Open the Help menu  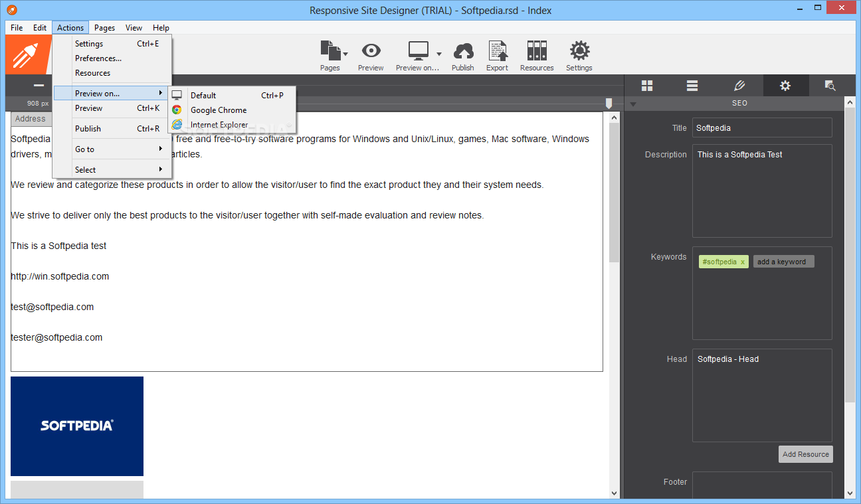point(161,28)
